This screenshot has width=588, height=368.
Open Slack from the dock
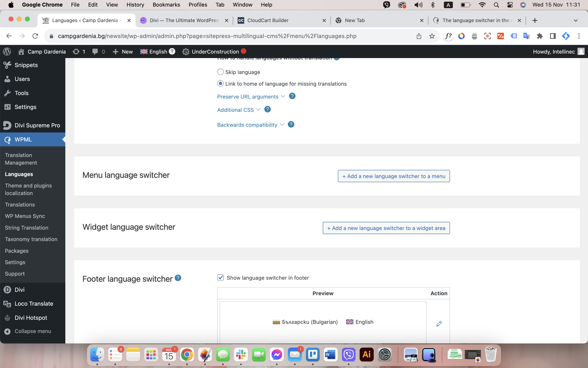pos(241,355)
